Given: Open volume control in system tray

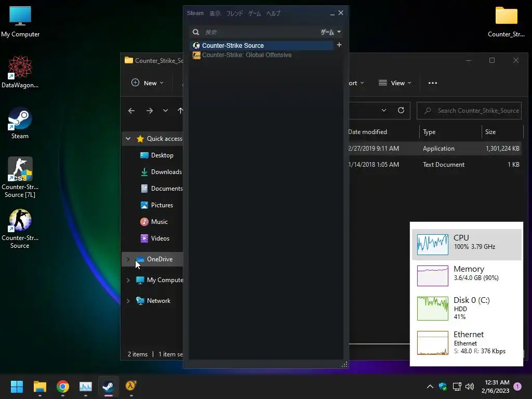Looking at the screenshot, I should tap(470, 387).
